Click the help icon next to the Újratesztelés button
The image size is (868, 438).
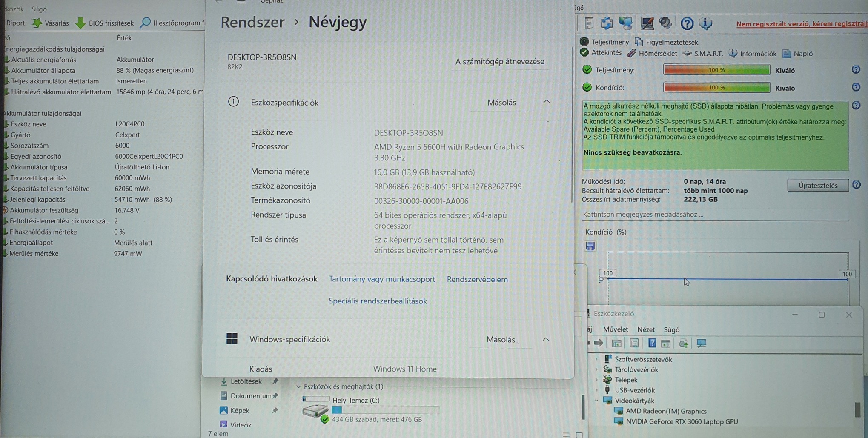click(x=857, y=185)
